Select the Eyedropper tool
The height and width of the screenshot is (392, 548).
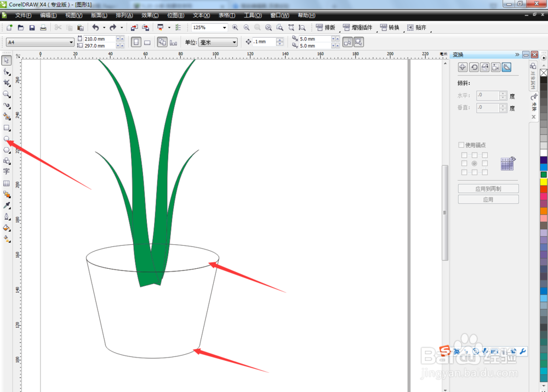pyautogui.click(x=6, y=206)
